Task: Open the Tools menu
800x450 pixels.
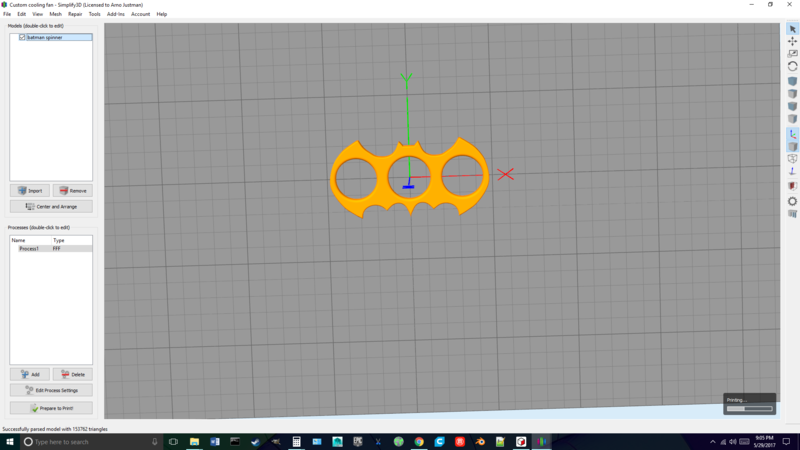Action: pos(94,14)
